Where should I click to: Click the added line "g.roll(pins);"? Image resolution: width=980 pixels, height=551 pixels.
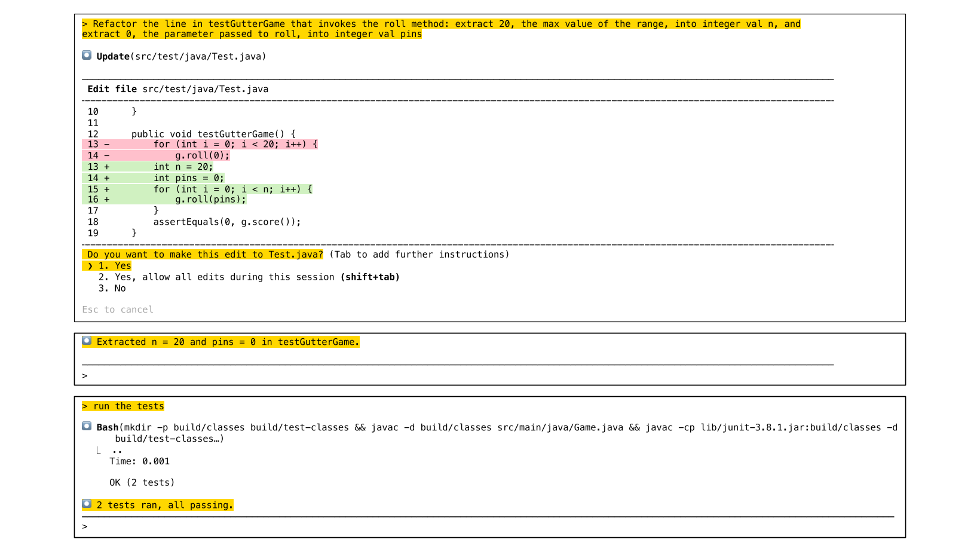click(x=210, y=200)
